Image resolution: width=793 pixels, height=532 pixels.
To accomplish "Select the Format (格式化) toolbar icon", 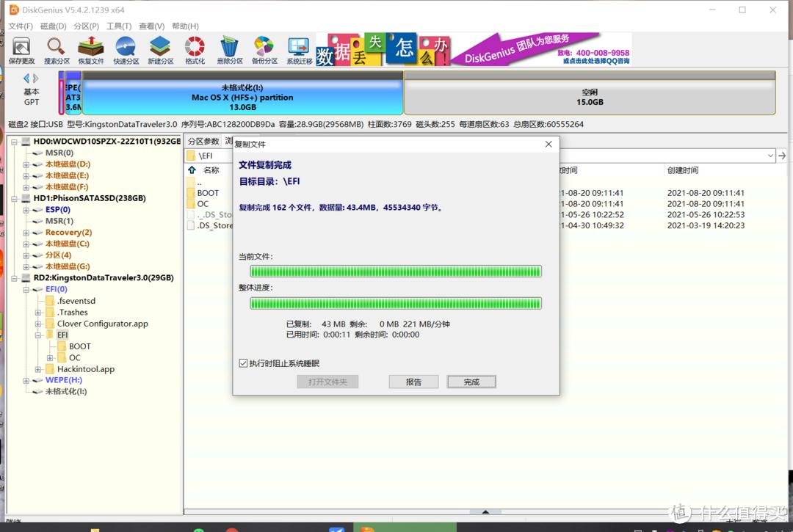I will pos(195,50).
